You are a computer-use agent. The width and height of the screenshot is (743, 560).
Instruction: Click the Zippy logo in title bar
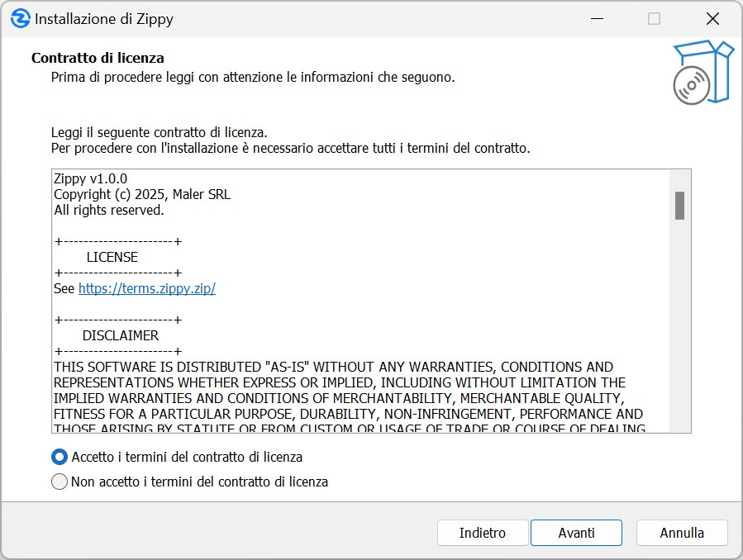point(20,18)
